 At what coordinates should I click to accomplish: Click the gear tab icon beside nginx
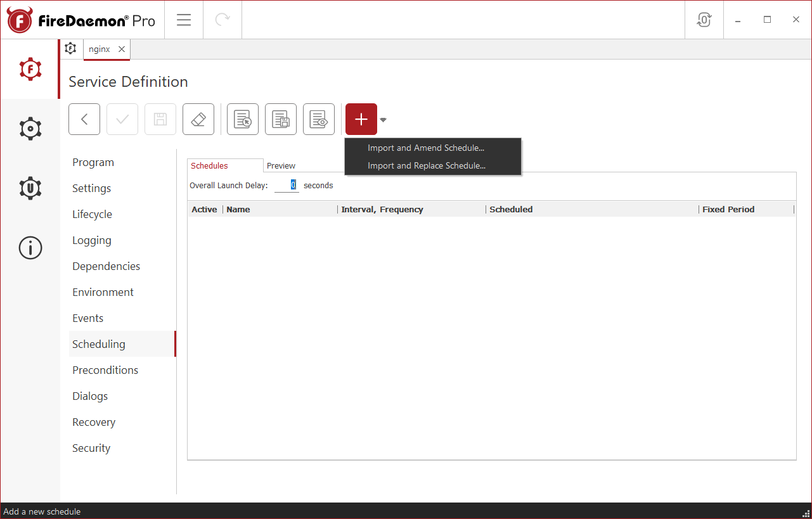(70, 49)
